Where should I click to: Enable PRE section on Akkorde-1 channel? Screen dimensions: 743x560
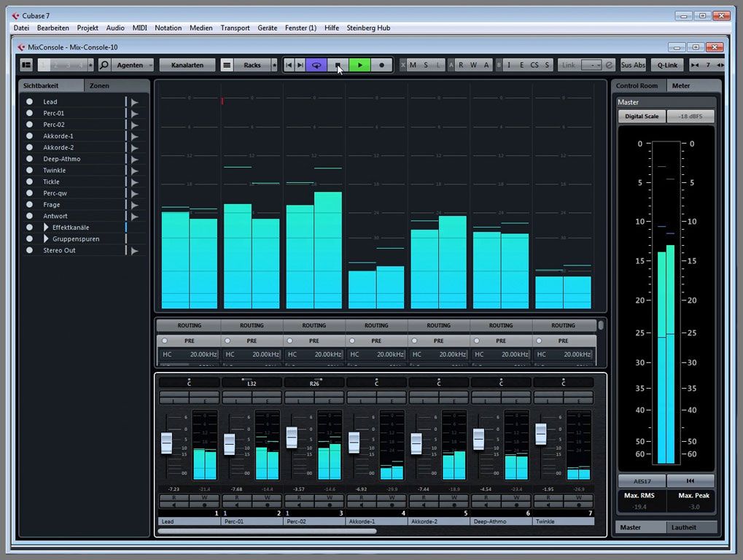(x=351, y=341)
